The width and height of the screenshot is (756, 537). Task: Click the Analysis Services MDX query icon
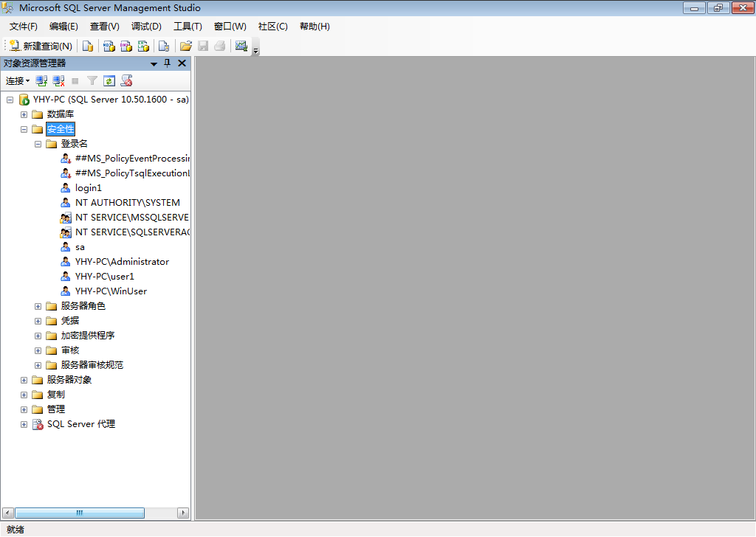tap(109, 46)
